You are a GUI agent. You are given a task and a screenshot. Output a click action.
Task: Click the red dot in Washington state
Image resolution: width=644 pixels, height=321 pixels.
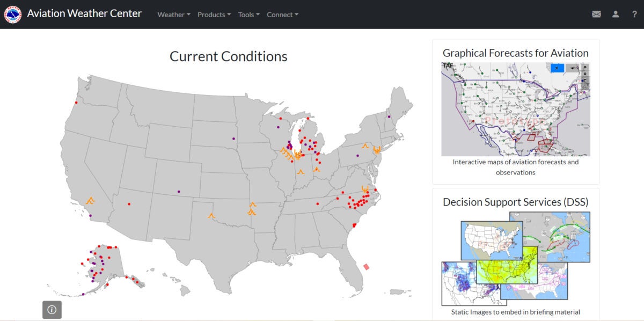pyautogui.click(x=76, y=103)
